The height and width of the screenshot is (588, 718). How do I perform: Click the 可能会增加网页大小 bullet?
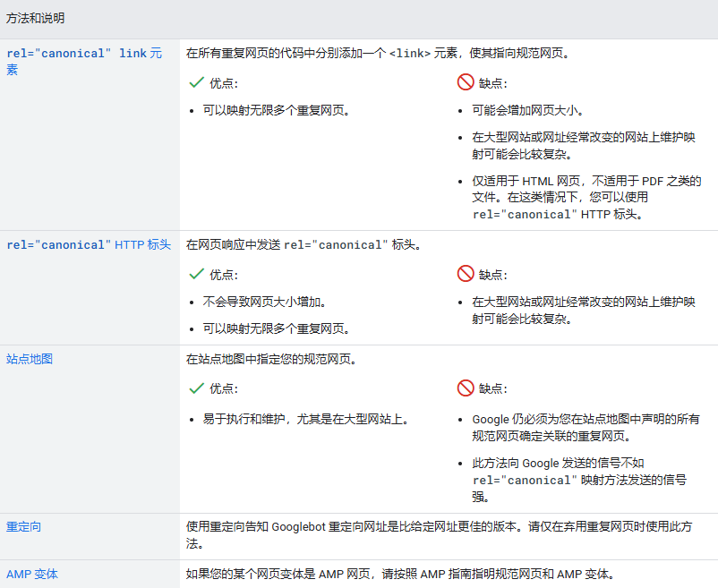coord(528,111)
